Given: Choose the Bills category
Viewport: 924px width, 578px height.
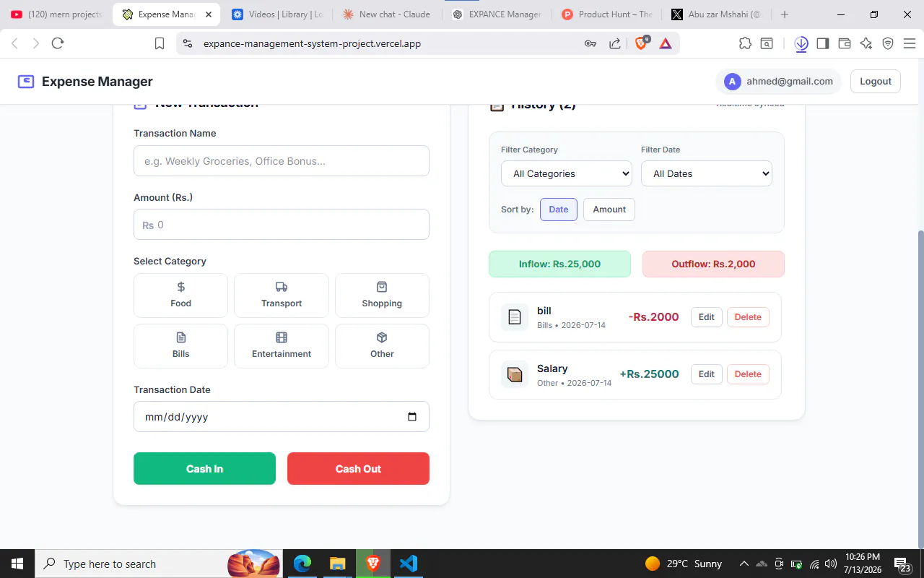Looking at the screenshot, I should point(180,346).
